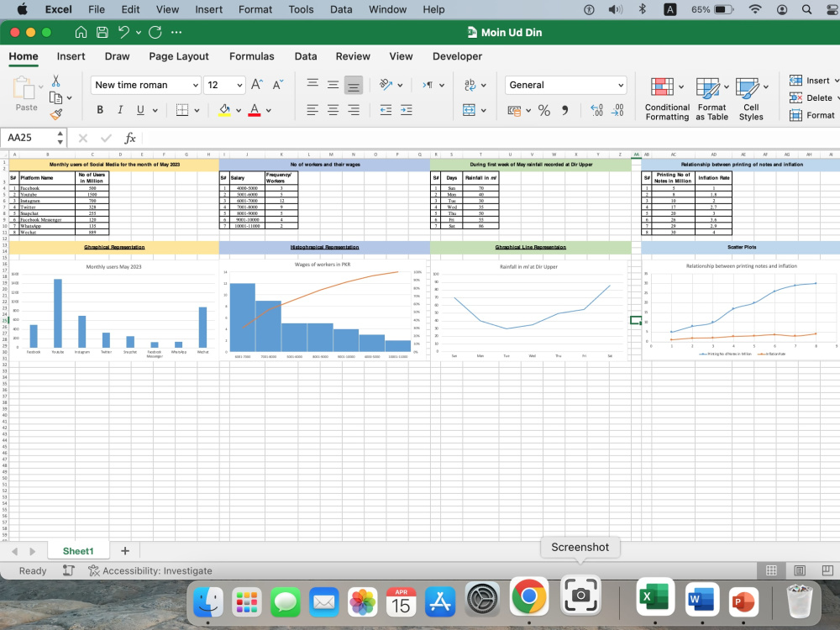Viewport: 840px width, 630px height.
Task: Open the Tools menu in menu bar
Action: pos(301,9)
